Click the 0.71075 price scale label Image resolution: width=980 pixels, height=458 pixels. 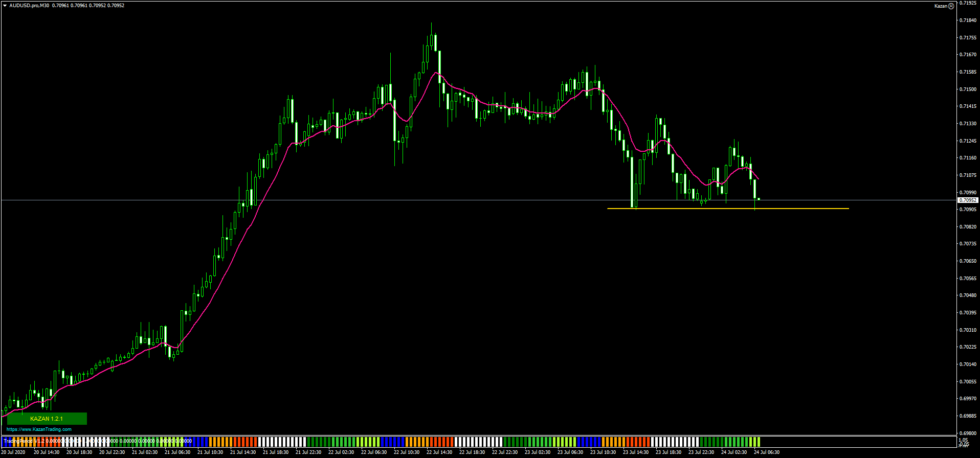coord(969,175)
